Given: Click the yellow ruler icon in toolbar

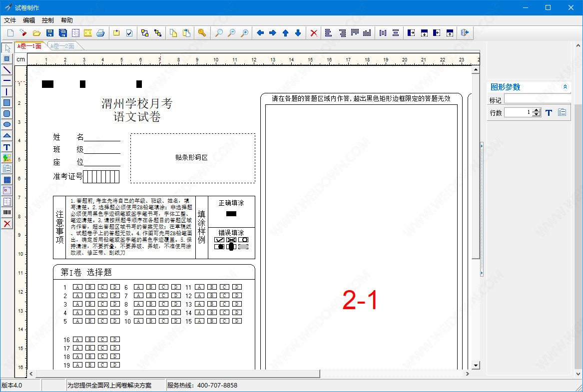Looking at the screenshot, I should pyautogui.click(x=88, y=33).
